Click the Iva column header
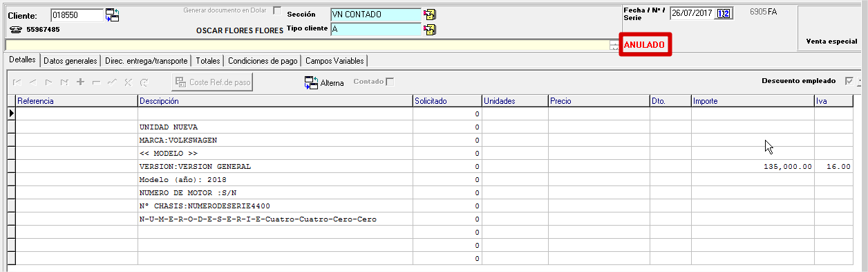This screenshot has width=868, height=272. [833, 101]
